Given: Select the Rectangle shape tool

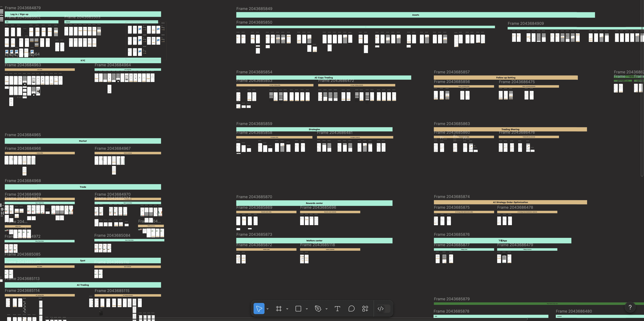Looking at the screenshot, I should pyautogui.click(x=298, y=309).
